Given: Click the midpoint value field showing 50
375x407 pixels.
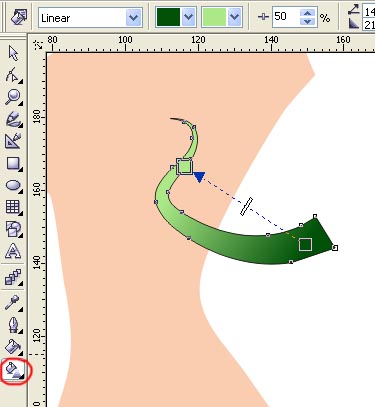Looking at the screenshot, I should 286,17.
